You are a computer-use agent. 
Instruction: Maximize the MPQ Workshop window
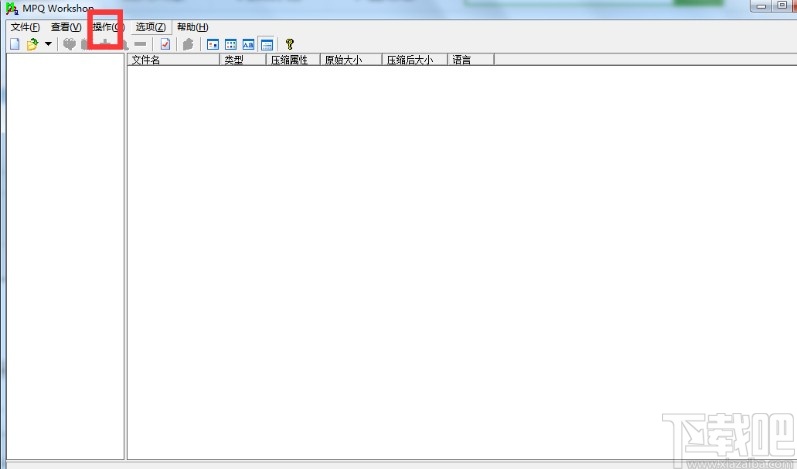click(781, 6)
